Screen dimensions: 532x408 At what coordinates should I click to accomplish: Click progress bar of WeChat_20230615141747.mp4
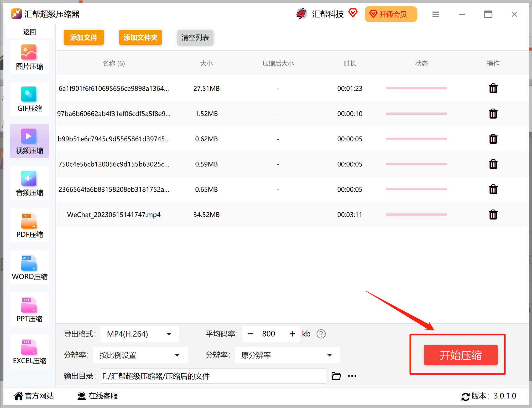(x=416, y=215)
